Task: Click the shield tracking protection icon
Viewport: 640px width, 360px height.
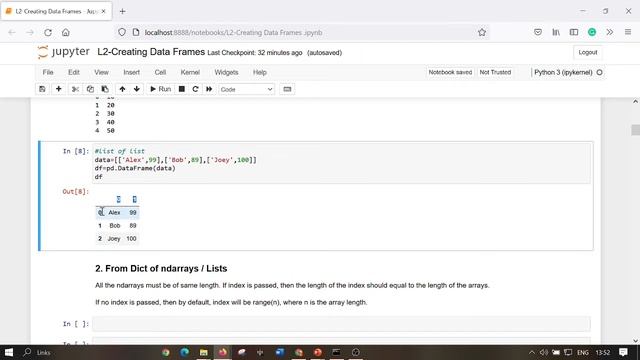Action: point(122,32)
